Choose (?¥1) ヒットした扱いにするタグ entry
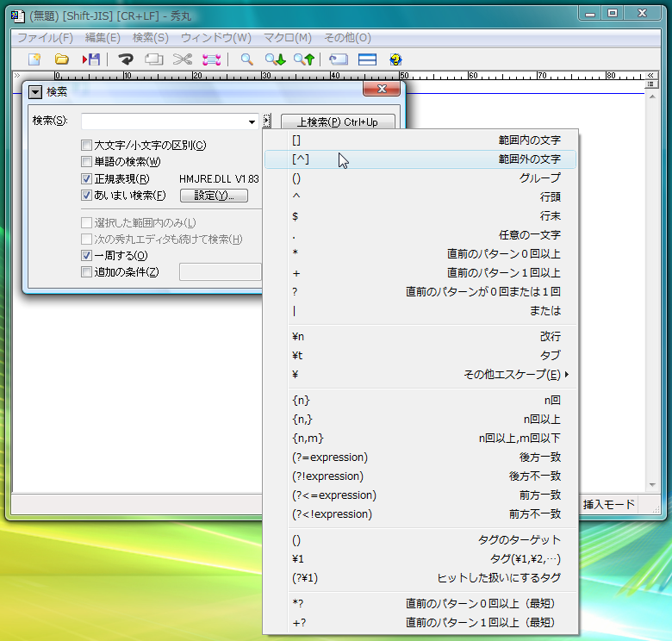This screenshot has height=641, width=672. pos(420,577)
